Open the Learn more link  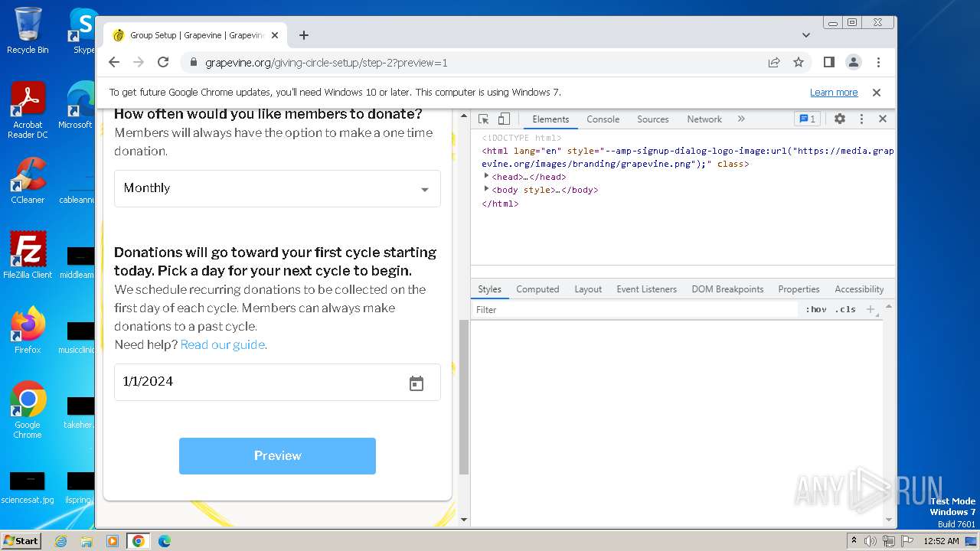coord(834,93)
